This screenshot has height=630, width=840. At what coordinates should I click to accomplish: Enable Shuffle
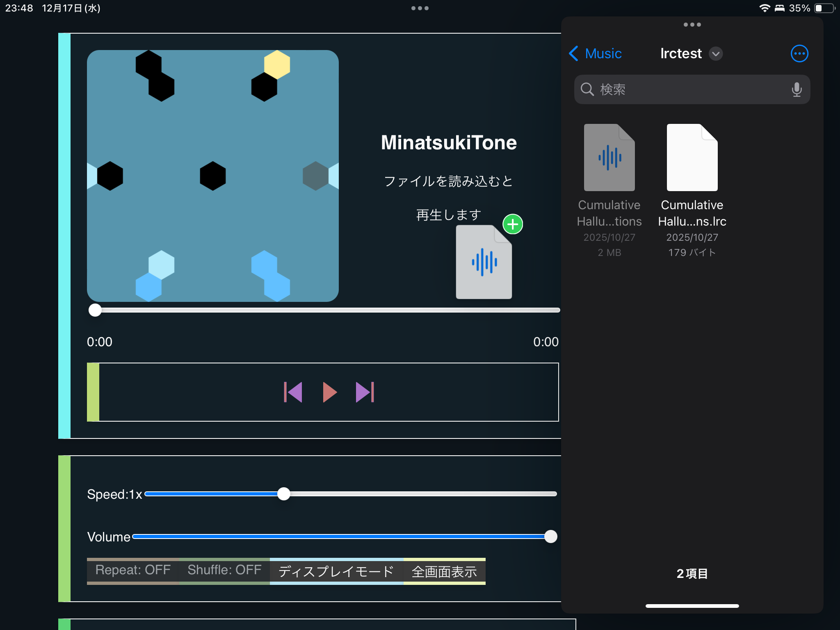pyautogui.click(x=224, y=570)
